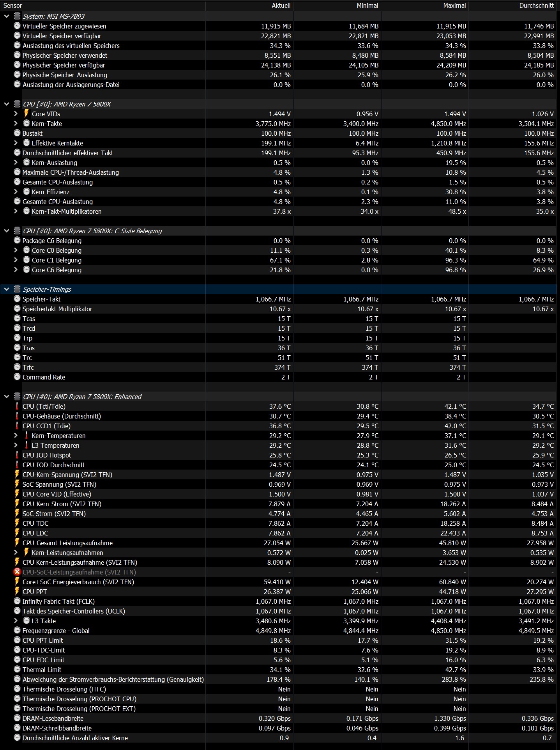
Task: Expand the Kern-Leistungsaufnahmen row
Action: point(16,553)
